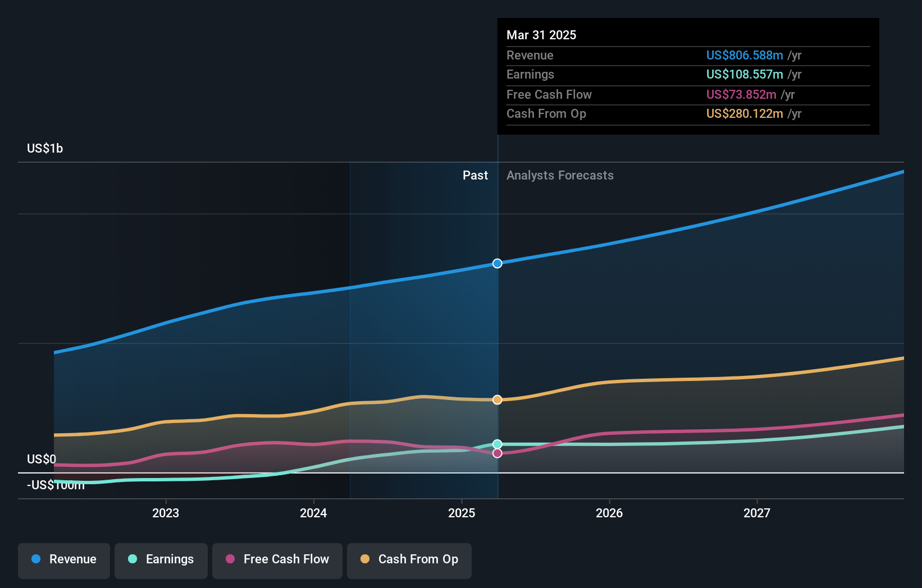The height and width of the screenshot is (588, 922).
Task: Click the blue Revenue data point marker
Action: (x=497, y=264)
